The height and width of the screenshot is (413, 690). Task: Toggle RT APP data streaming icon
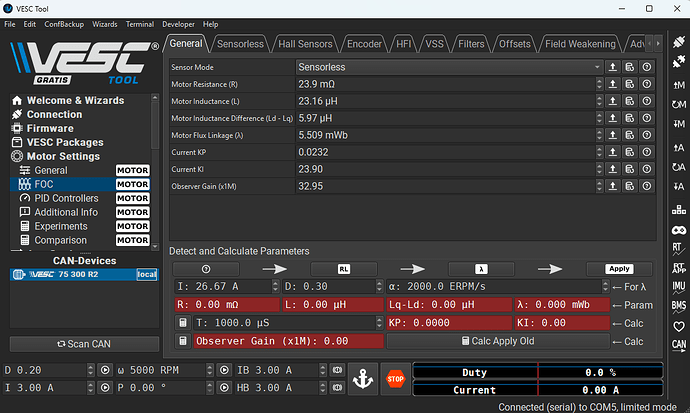[x=679, y=268]
